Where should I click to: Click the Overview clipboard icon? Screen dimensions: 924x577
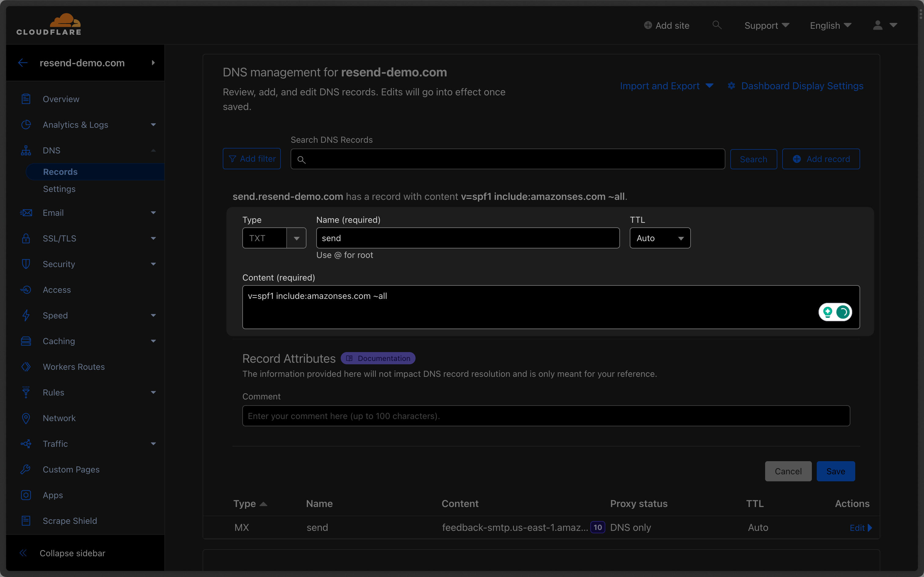[x=26, y=99]
